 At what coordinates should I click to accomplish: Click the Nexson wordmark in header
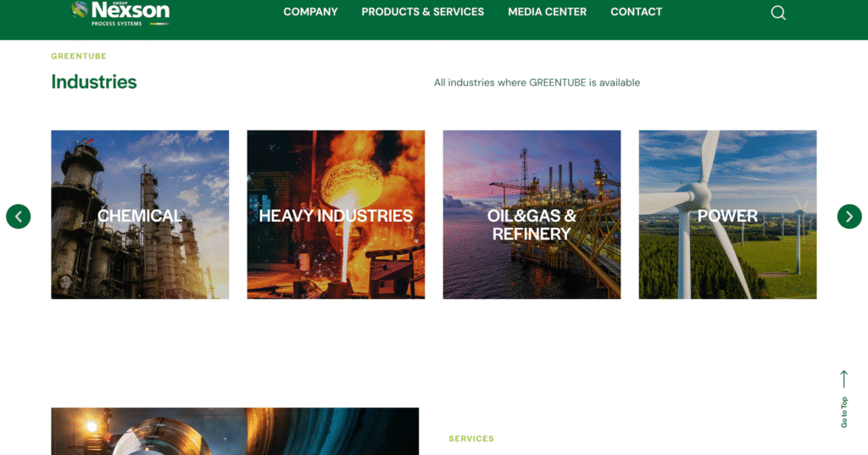(130, 11)
